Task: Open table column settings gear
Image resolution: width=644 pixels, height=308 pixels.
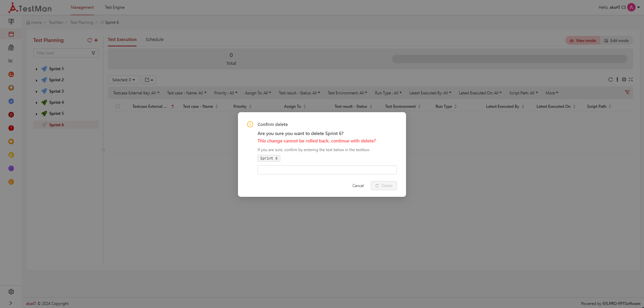Action: [x=624, y=80]
